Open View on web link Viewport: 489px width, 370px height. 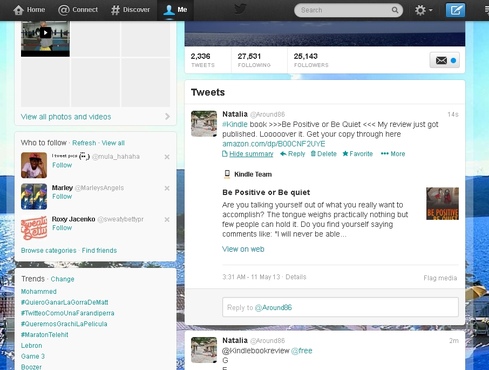[243, 249]
